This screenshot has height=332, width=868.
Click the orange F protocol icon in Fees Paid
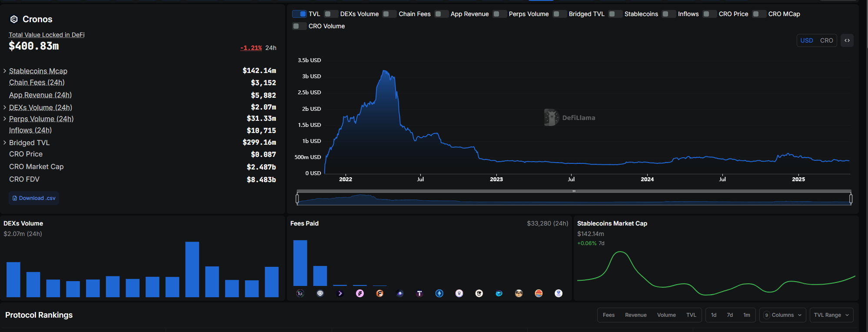coord(379,294)
